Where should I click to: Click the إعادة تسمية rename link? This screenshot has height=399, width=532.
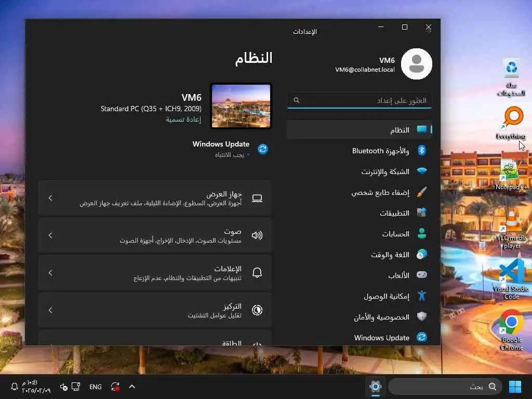pos(183,119)
